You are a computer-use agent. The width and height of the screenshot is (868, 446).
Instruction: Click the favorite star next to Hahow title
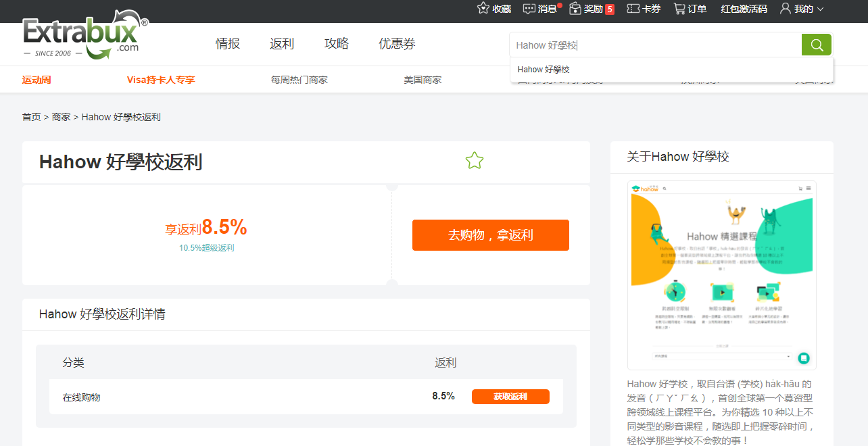pos(475,161)
